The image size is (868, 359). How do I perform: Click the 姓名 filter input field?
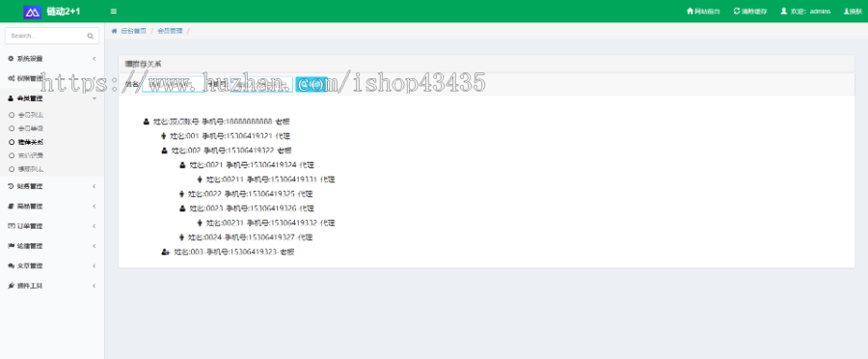click(173, 84)
